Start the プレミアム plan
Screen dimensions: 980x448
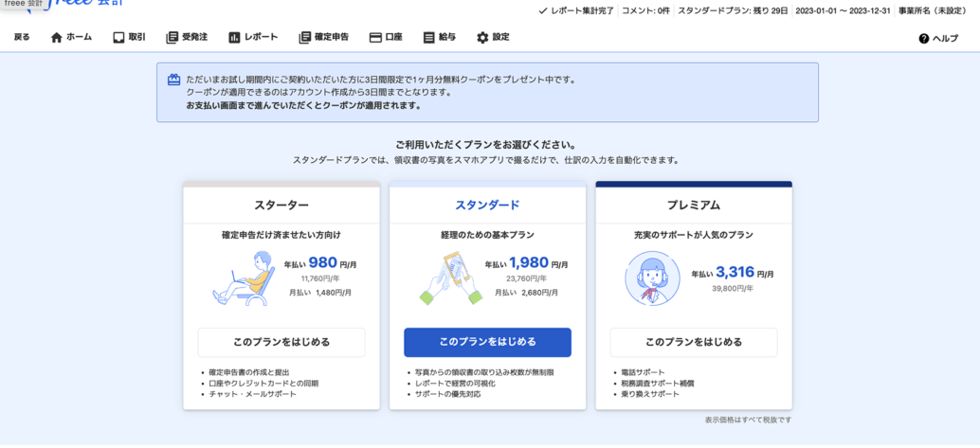click(x=694, y=343)
